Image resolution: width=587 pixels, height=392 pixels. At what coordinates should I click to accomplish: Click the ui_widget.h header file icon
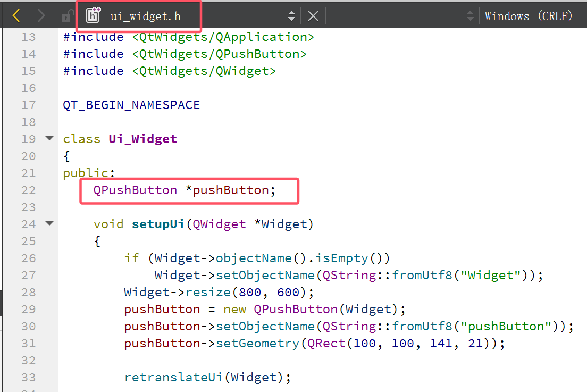tap(93, 15)
